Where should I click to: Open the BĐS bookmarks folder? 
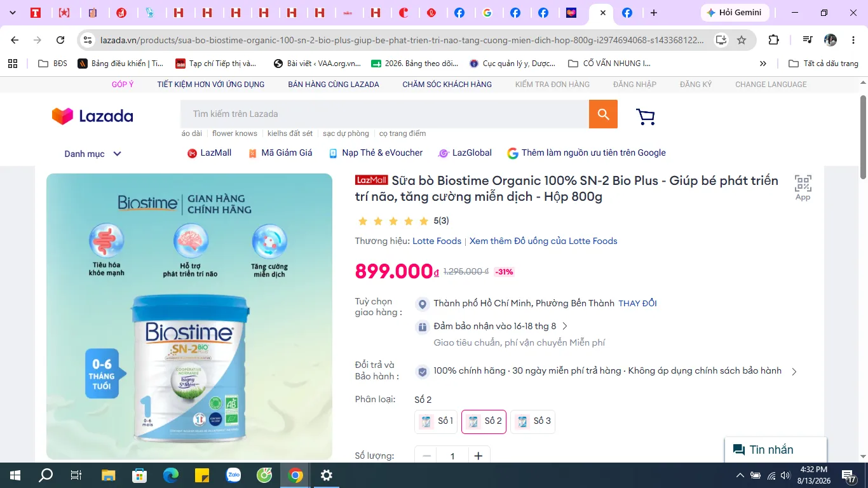pyautogui.click(x=53, y=64)
